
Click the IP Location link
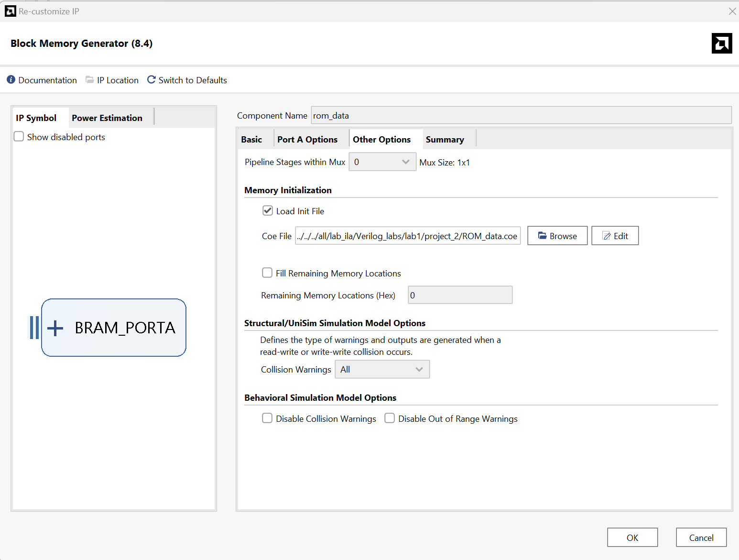coord(118,80)
